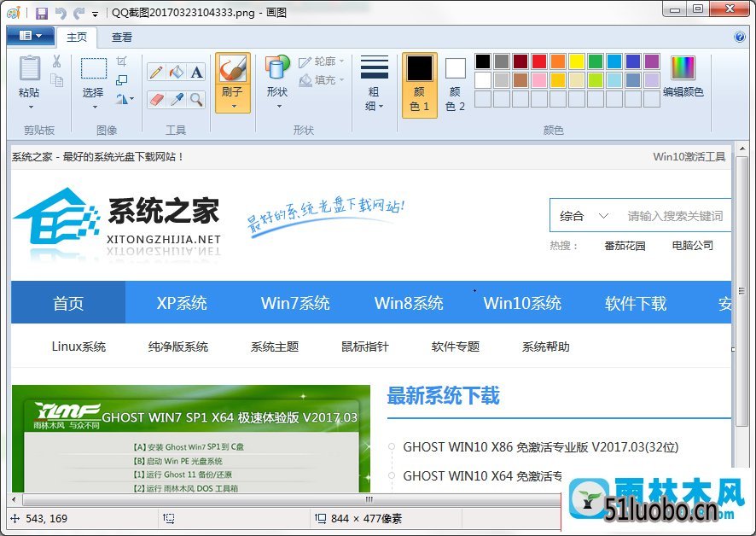Screen dimensions: 756x536
Task: Undo the last action in the title bar
Action: pos(61,13)
